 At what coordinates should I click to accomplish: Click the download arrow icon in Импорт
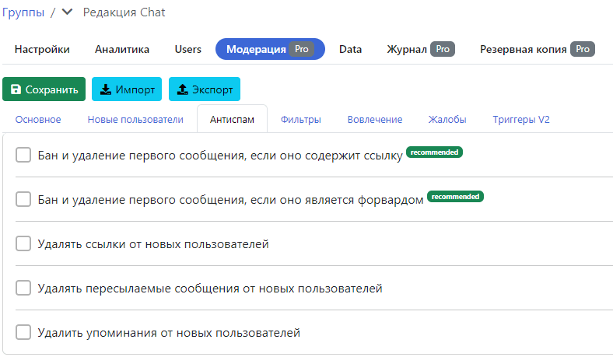pyautogui.click(x=106, y=89)
